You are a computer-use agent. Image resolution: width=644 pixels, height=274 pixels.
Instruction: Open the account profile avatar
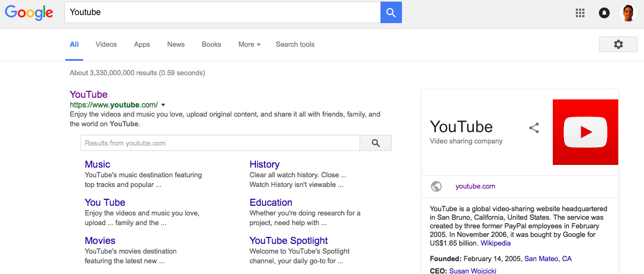click(628, 13)
